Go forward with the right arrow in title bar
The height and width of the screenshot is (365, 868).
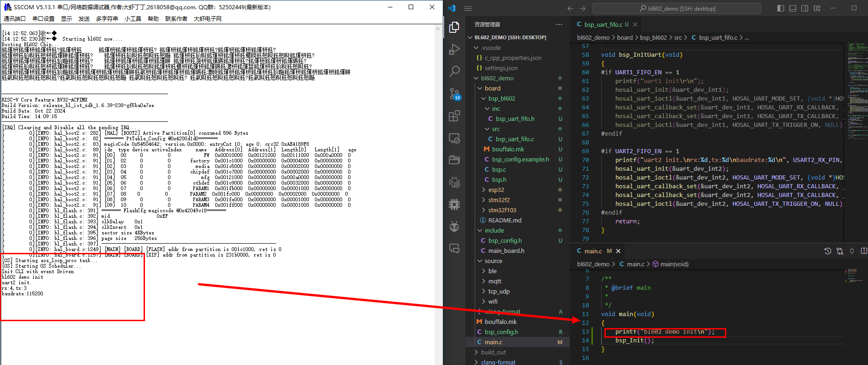pyautogui.click(x=582, y=8)
